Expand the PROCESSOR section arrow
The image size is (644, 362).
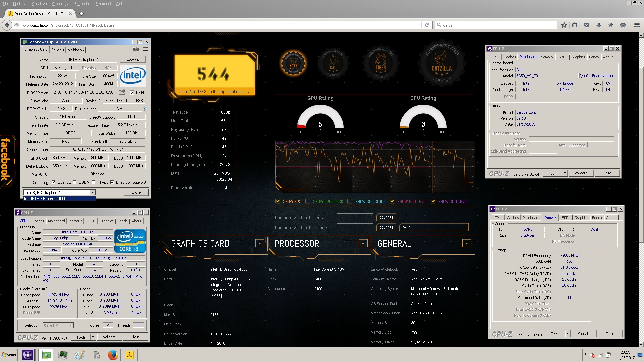click(x=363, y=243)
